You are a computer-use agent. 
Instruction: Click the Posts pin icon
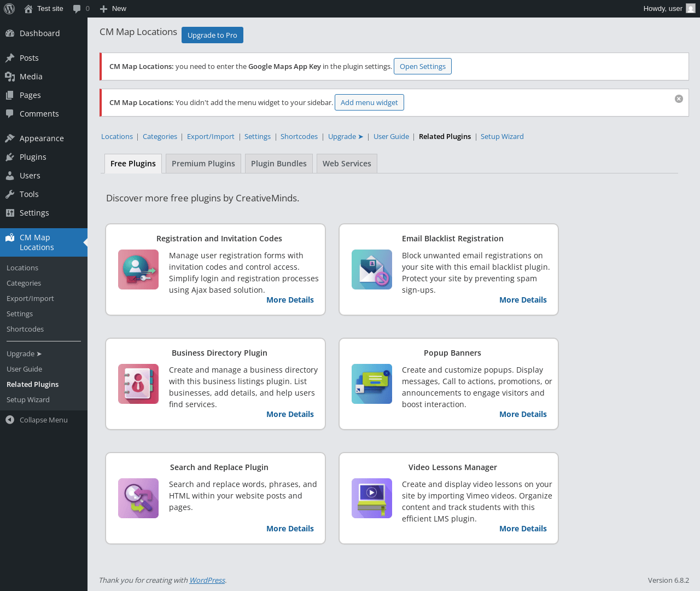point(10,58)
